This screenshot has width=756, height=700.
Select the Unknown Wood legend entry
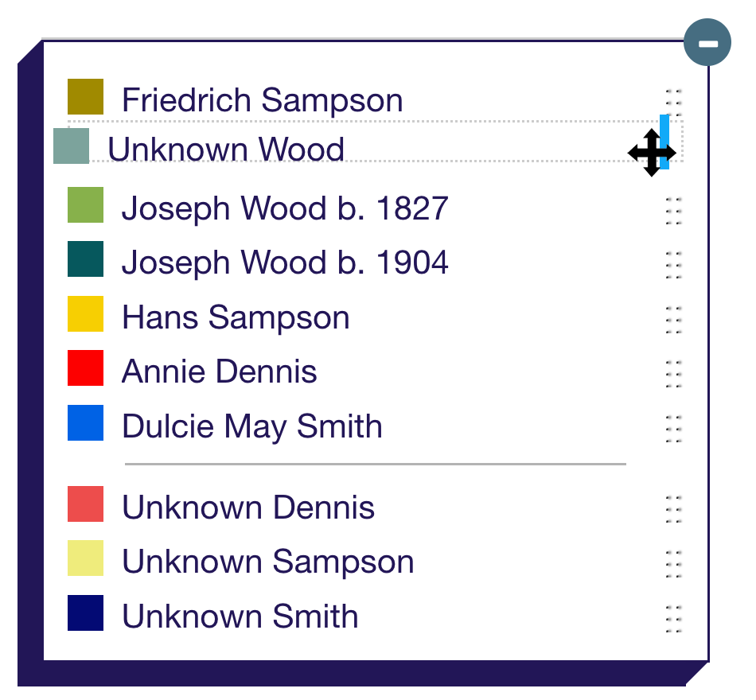coord(226,150)
